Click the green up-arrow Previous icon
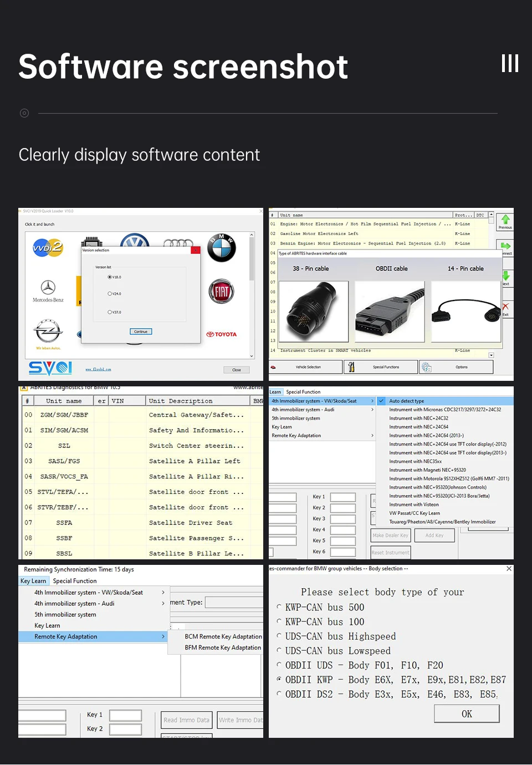 505,220
